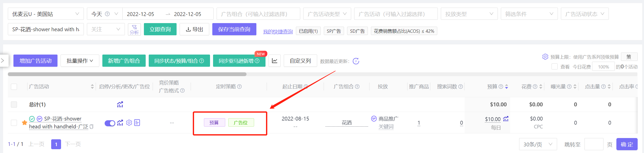
Task: Open the campaign row settings gear icon
Action: tap(129, 123)
